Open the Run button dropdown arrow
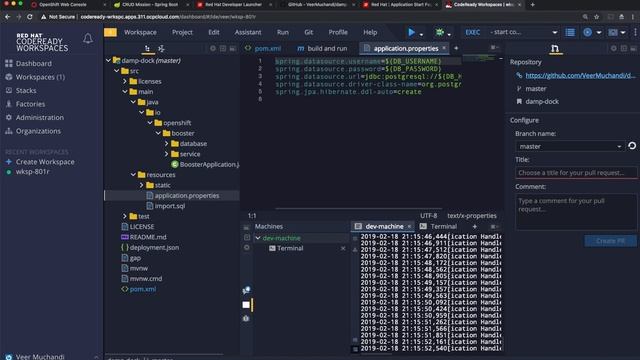The width and height of the screenshot is (640, 360). click(421, 34)
